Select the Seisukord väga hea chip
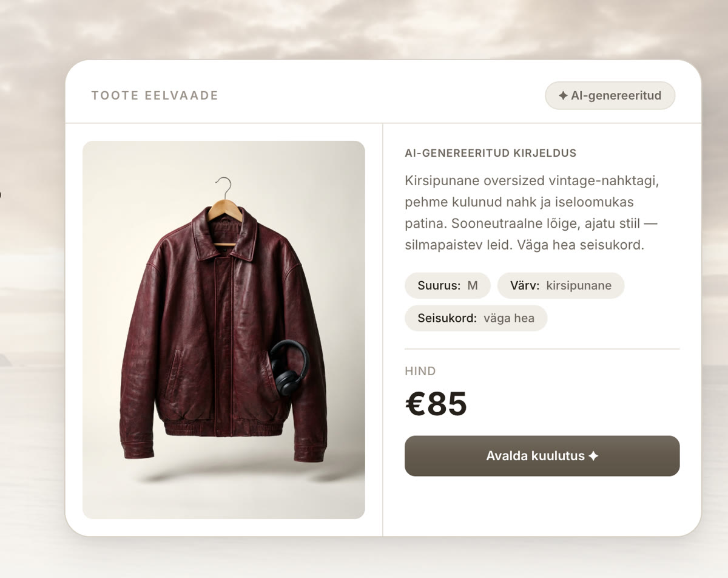 476,318
